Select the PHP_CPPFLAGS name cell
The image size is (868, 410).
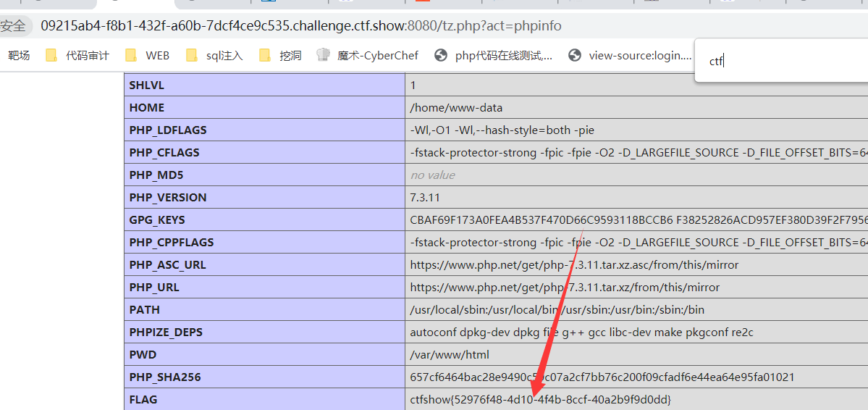pos(265,242)
